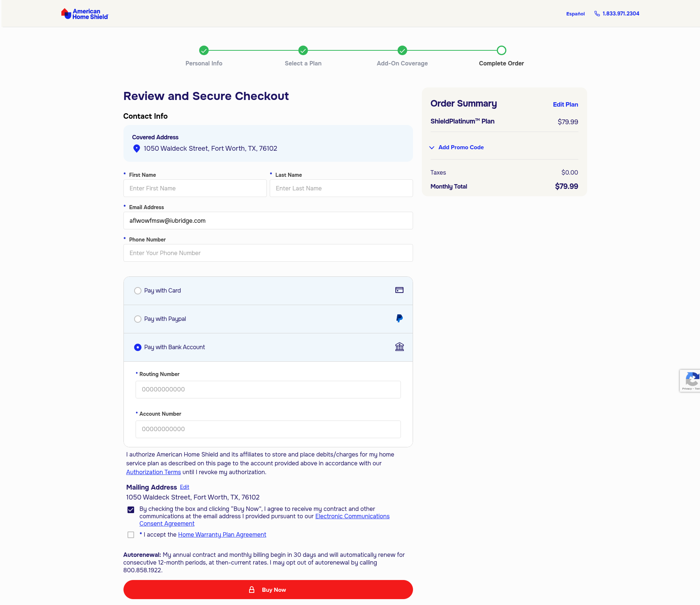Uncheck the electronic communications consent checkbox
700x605 pixels.
pyautogui.click(x=131, y=510)
